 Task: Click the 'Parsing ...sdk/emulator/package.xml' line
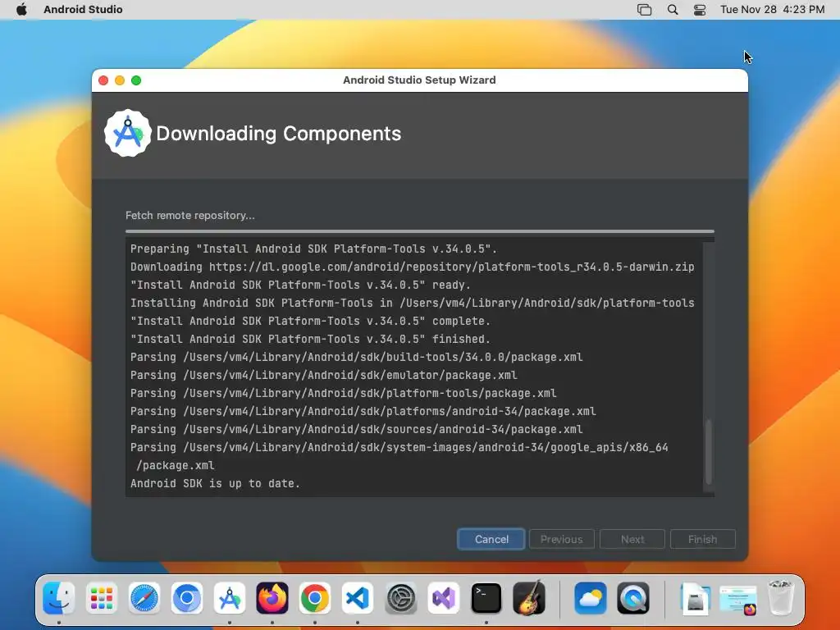click(323, 375)
